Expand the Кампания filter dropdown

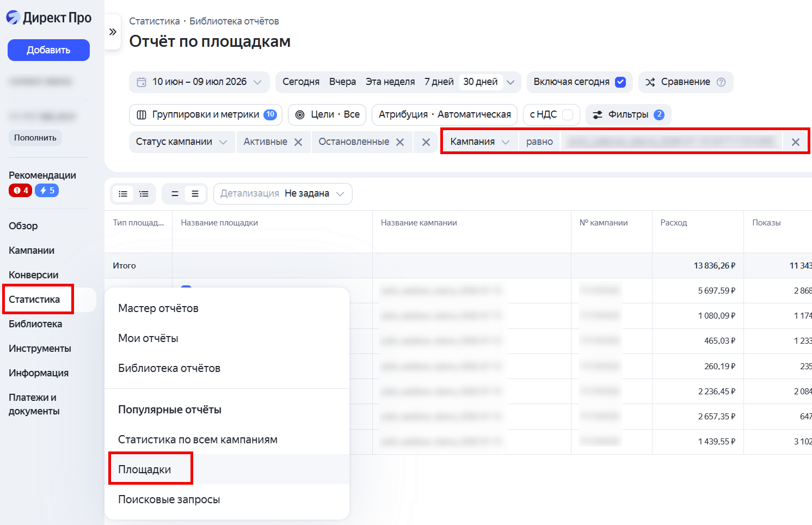pos(480,142)
